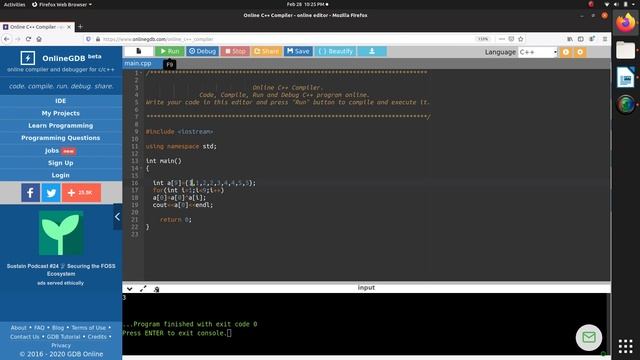Open the Blog footer link
This screenshot has height=360, width=640.
click(x=58, y=328)
